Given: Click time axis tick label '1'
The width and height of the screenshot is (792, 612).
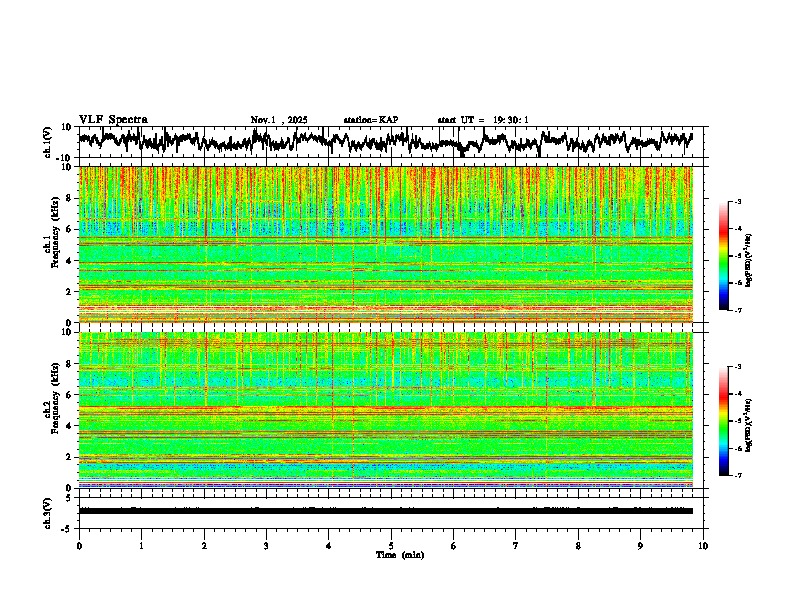Looking at the screenshot, I should click(x=141, y=546).
